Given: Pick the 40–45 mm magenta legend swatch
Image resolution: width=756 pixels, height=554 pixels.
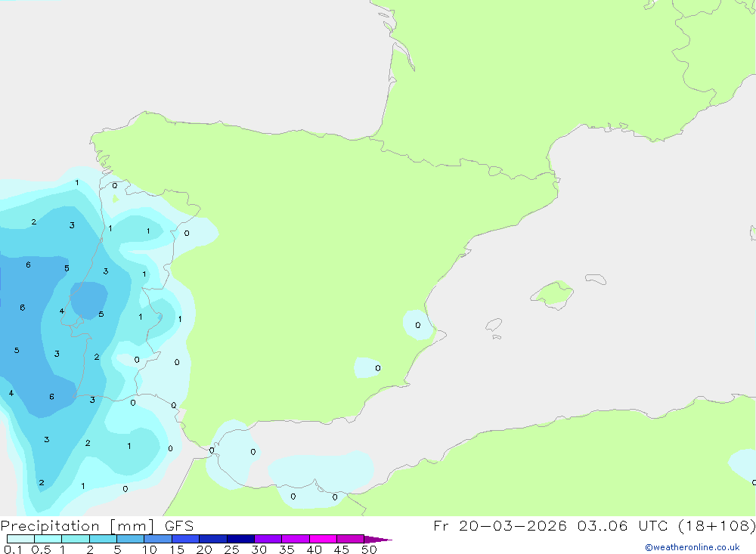Looking at the screenshot, I should click(323, 539).
